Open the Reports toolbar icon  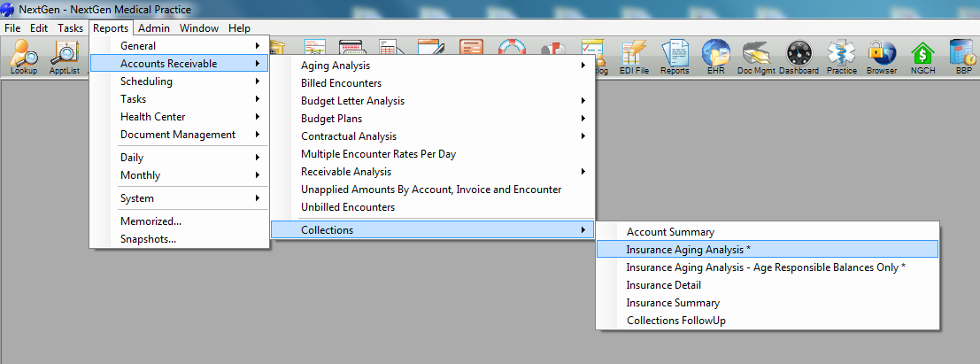pyautogui.click(x=675, y=57)
